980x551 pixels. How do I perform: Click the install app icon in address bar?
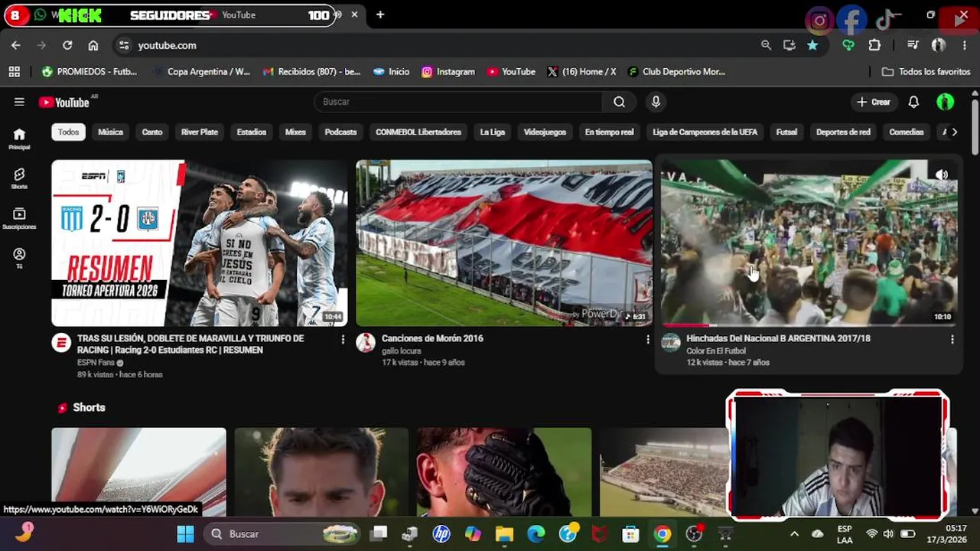(x=790, y=45)
